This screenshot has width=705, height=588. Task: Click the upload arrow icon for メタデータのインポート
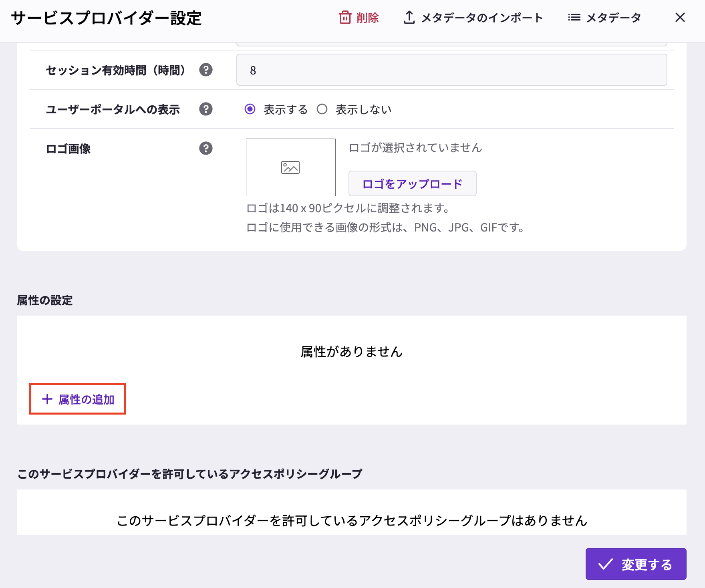[409, 18]
